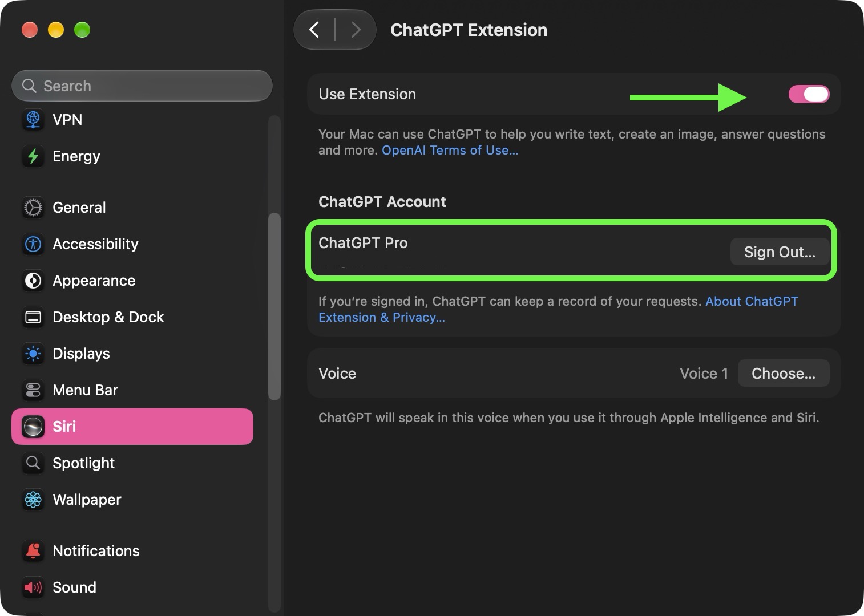Select the Energy lightning bolt icon
Viewport: 864px width, 616px height.
[x=33, y=156]
